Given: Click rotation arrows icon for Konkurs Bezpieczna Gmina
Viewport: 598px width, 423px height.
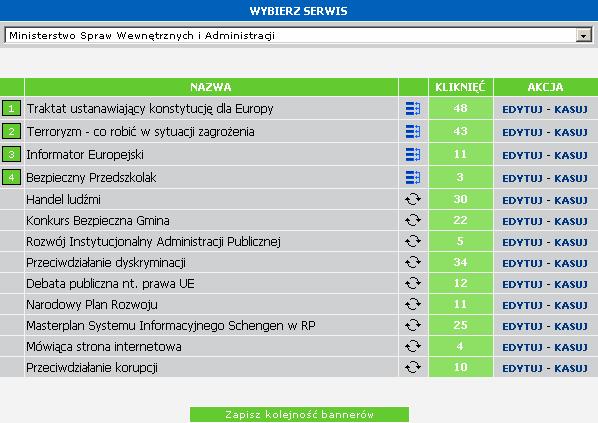Looking at the screenshot, I should 413,220.
